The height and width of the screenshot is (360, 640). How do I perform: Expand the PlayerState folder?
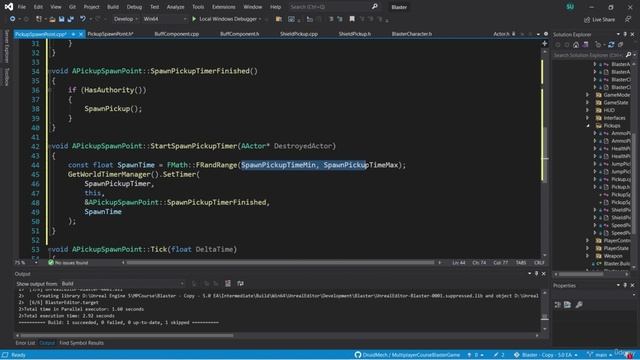tap(588, 248)
